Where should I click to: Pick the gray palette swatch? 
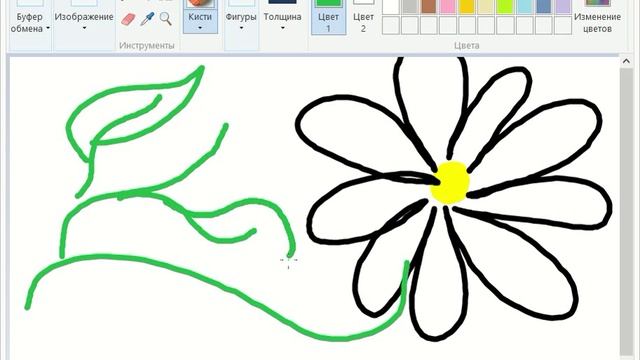point(410,7)
